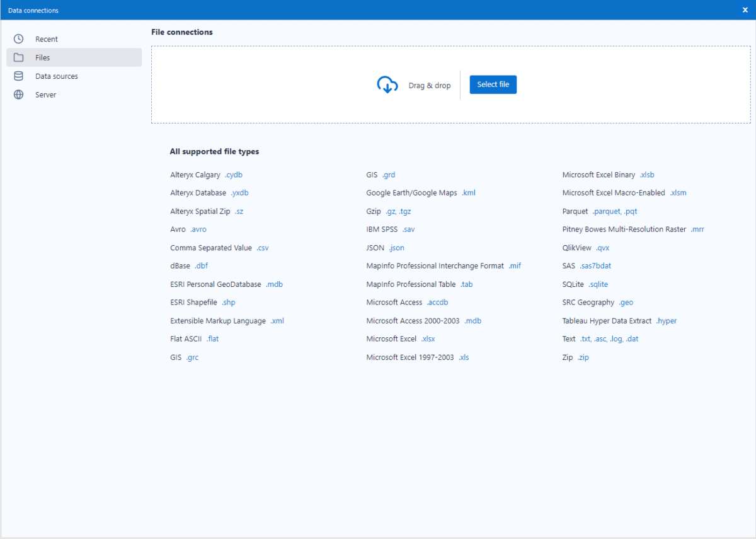Select the .sqlite extension link
The height and width of the screenshot is (539, 756).
598,284
